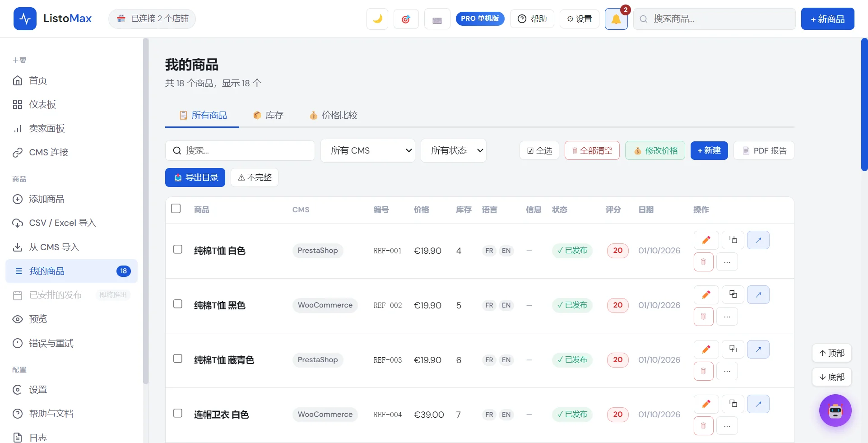Open notifications bell with 2 alerts
Image resolution: width=868 pixels, height=443 pixels.
coord(616,19)
